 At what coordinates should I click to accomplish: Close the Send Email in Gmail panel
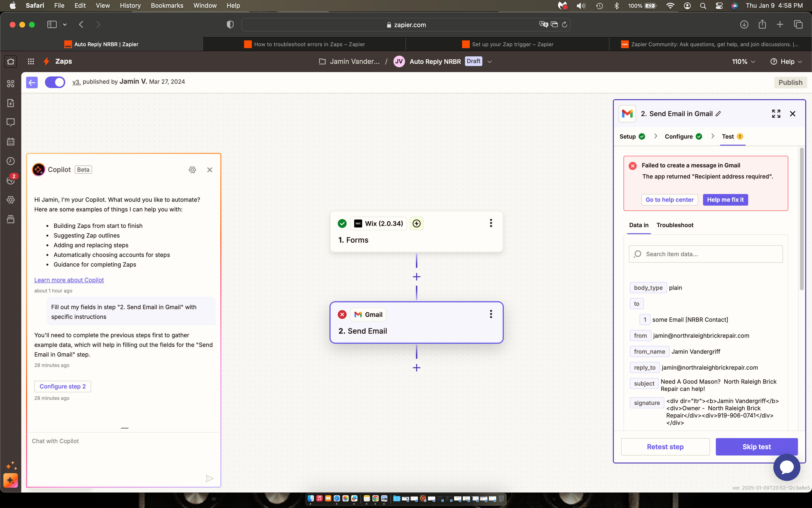792,114
